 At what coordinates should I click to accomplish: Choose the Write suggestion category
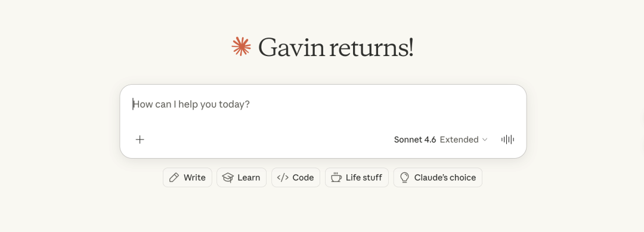coord(187,177)
